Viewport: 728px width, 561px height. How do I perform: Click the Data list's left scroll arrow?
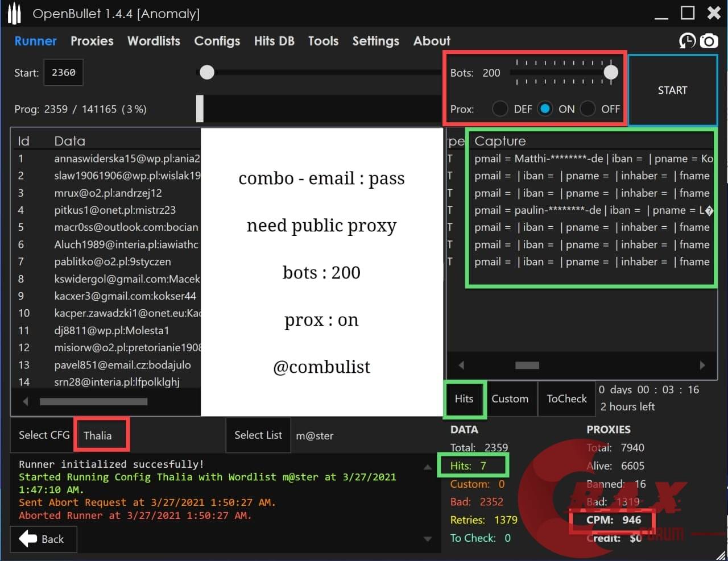pos(25,401)
